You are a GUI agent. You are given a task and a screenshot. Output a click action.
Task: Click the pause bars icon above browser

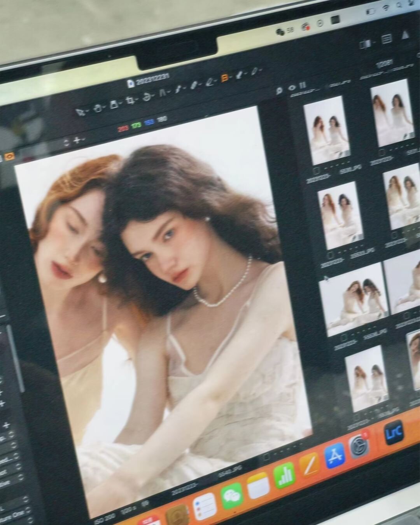[x=303, y=85]
